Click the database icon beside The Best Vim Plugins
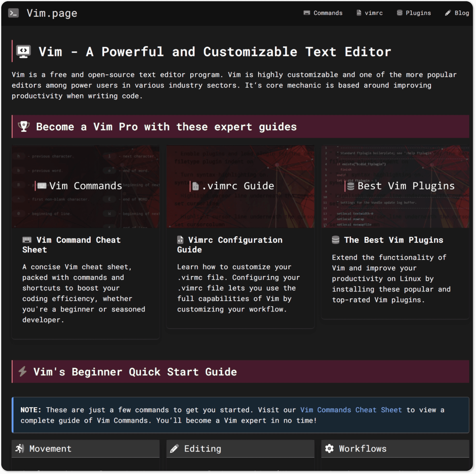The height and width of the screenshot is (474, 476). coord(336,240)
